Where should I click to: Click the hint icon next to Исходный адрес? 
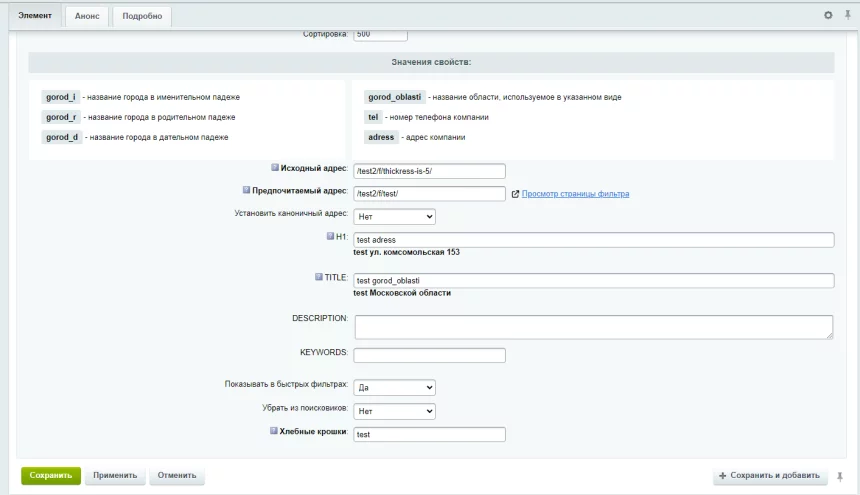tap(275, 168)
